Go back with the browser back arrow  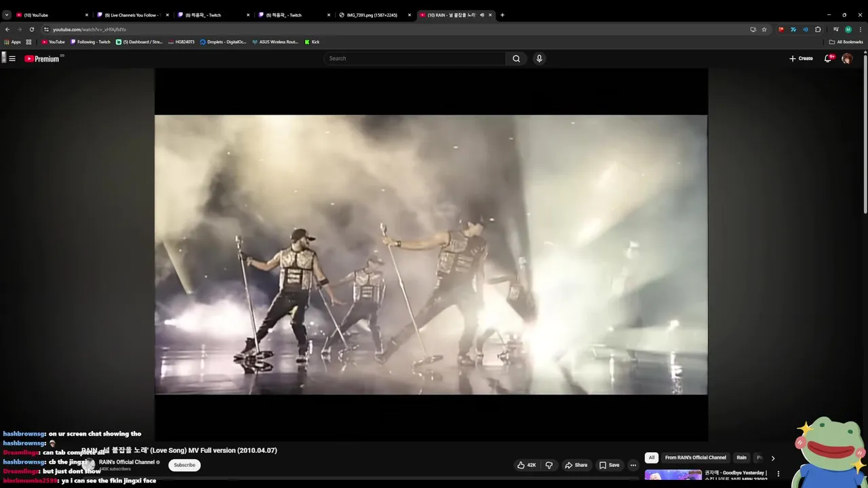7,29
